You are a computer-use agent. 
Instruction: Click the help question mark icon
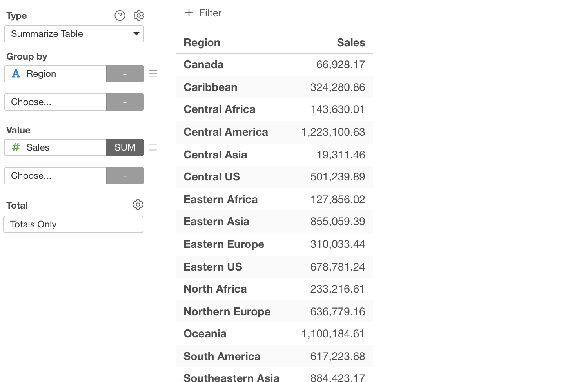coord(120,16)
